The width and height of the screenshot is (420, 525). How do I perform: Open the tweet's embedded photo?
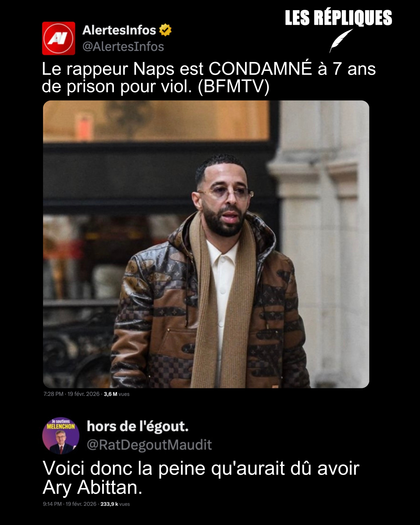click(206, 244)
